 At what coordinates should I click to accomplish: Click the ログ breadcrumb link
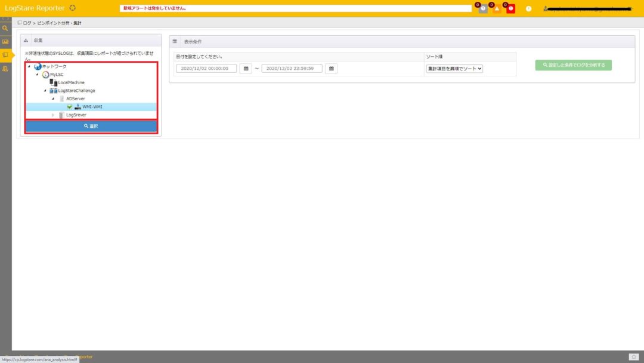(27, 23)
